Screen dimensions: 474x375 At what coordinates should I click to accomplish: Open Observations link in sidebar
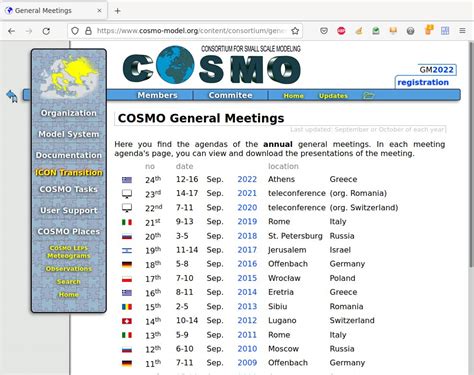coord(69,269)
